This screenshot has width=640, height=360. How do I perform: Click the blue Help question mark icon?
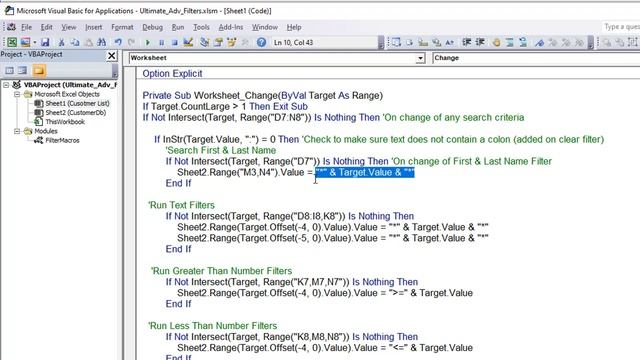pos(261,42)
